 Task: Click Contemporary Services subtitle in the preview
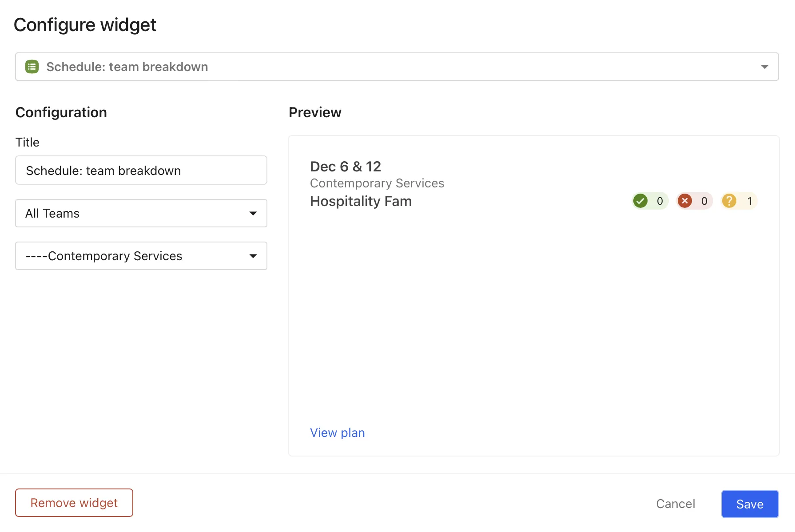[377, 183]
